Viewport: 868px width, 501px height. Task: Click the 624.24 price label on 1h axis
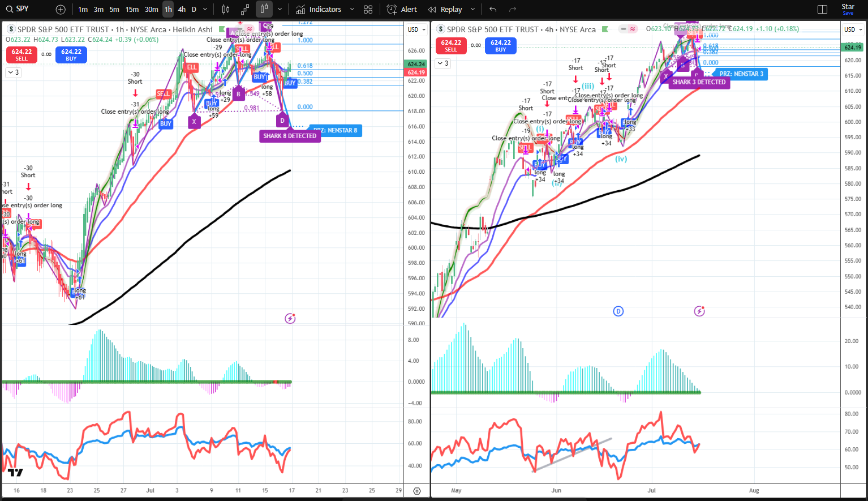(x=416, y=65)
